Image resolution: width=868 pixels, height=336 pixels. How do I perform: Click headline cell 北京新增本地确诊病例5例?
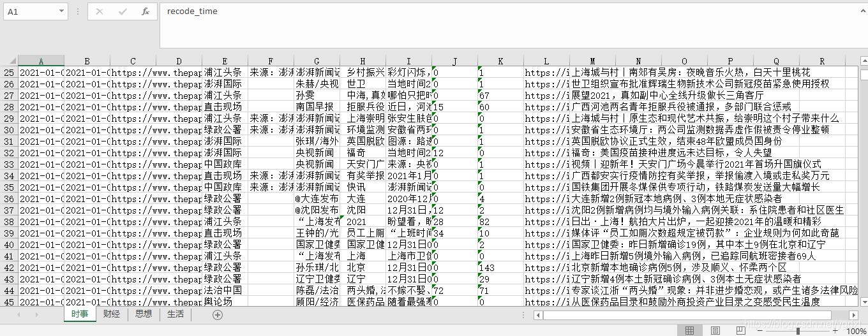tap(679, 267)
